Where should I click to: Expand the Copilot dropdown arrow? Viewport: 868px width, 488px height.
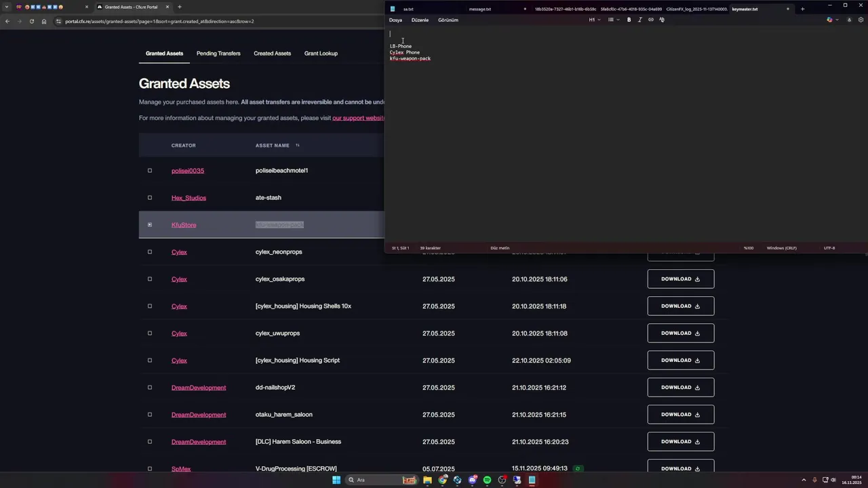[837, 20]
